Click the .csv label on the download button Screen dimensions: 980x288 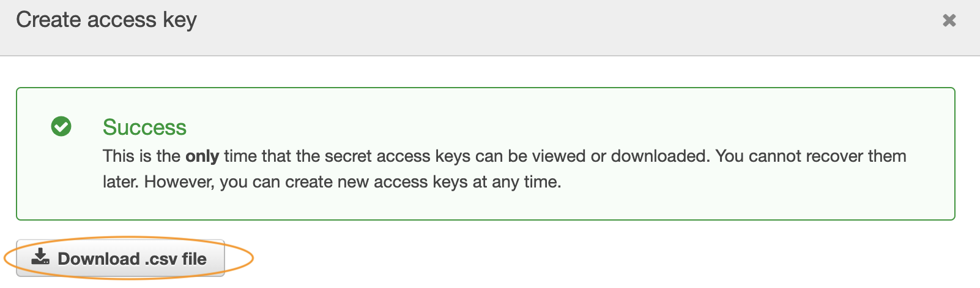[161, 259]
